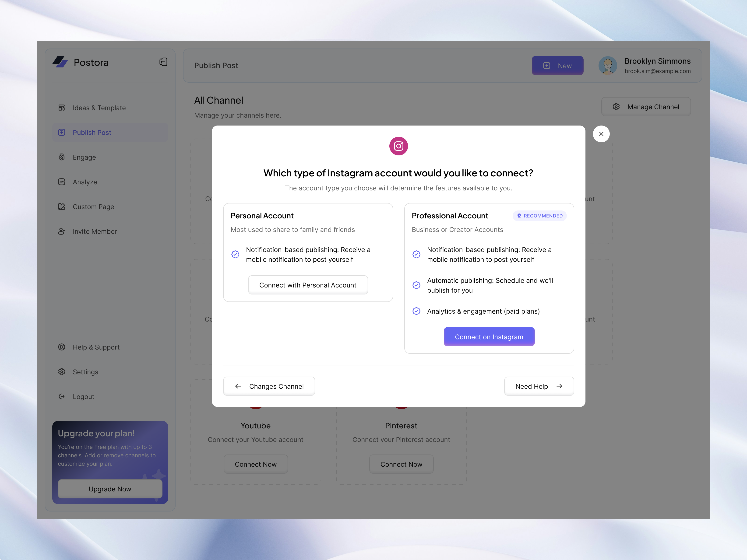Select the Engage icon in the sidebar

coord(62,157)
